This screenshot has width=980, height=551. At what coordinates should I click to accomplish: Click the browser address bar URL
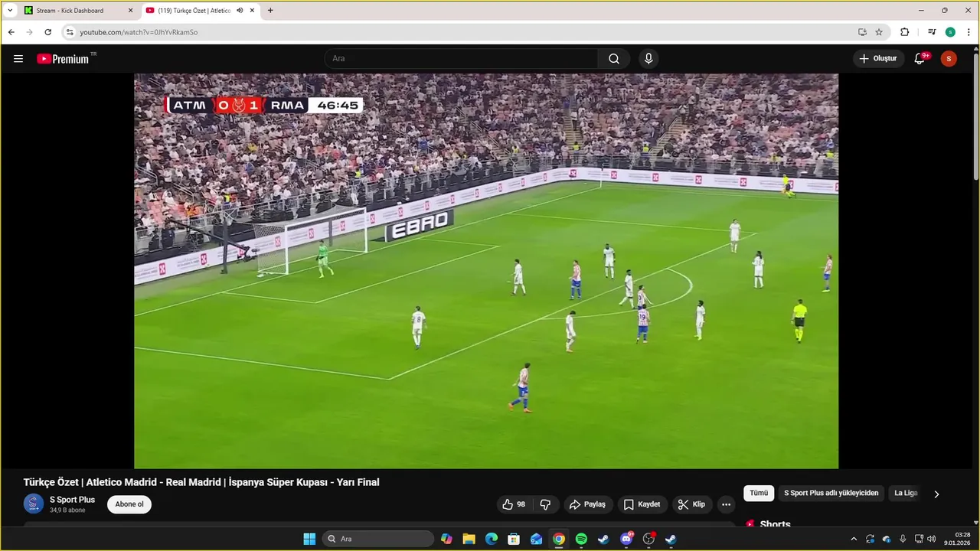pyautogui.click(x=139, y=32)
